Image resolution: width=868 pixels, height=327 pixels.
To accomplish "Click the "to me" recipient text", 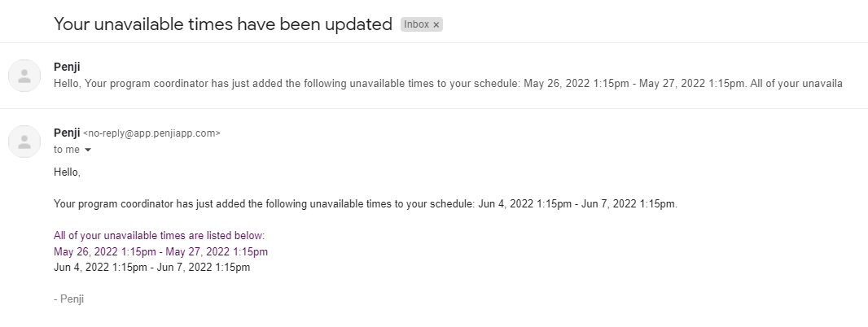I will (67, 150).
